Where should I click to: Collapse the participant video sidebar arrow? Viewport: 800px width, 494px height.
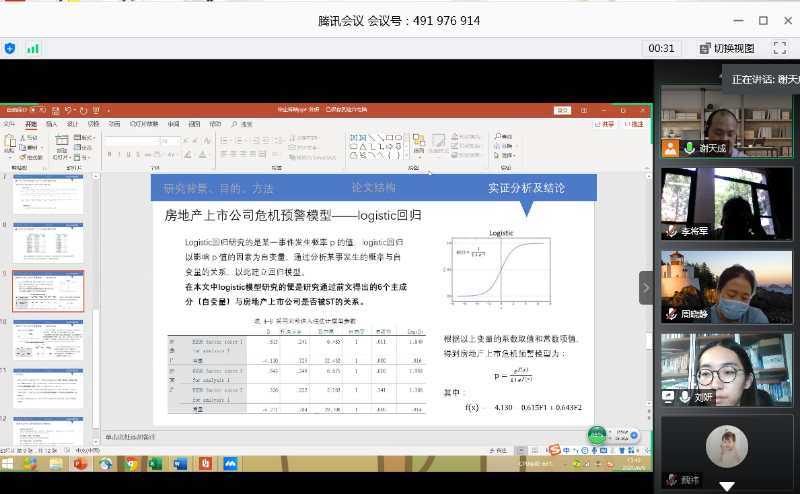point(646,287)
